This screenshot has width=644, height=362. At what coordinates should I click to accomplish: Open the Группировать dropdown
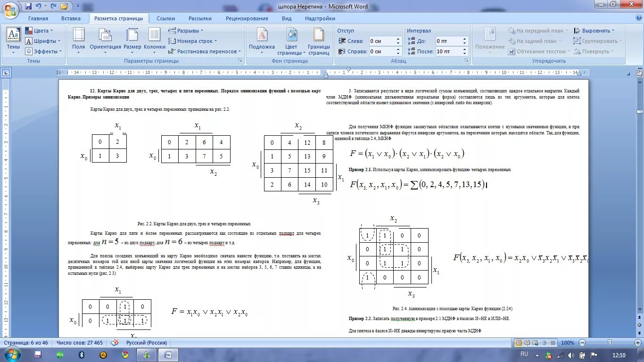click(597, 41)
